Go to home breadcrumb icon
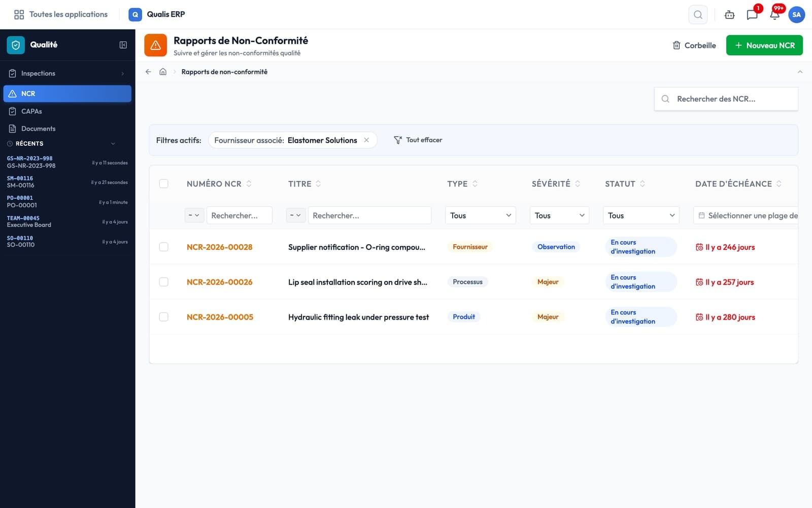The height and width of the screenshot is (508, 812). pyautogui.click(x=163, y=72)
